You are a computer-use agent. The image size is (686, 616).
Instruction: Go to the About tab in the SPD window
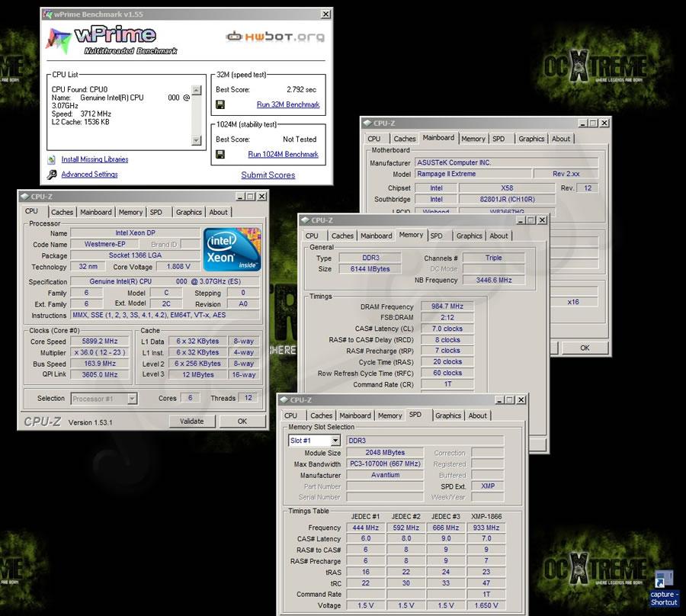(478, 415)
